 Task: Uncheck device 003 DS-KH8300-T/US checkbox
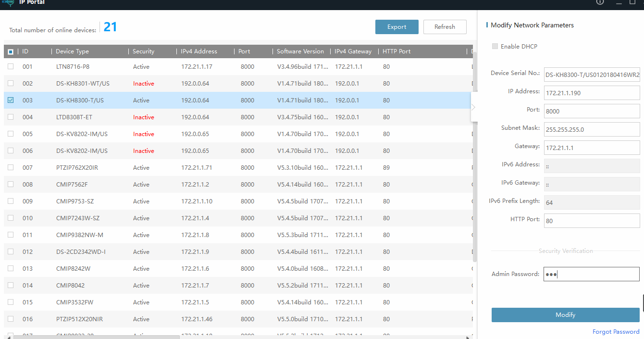pyautogui.click(x=11, y=100)
